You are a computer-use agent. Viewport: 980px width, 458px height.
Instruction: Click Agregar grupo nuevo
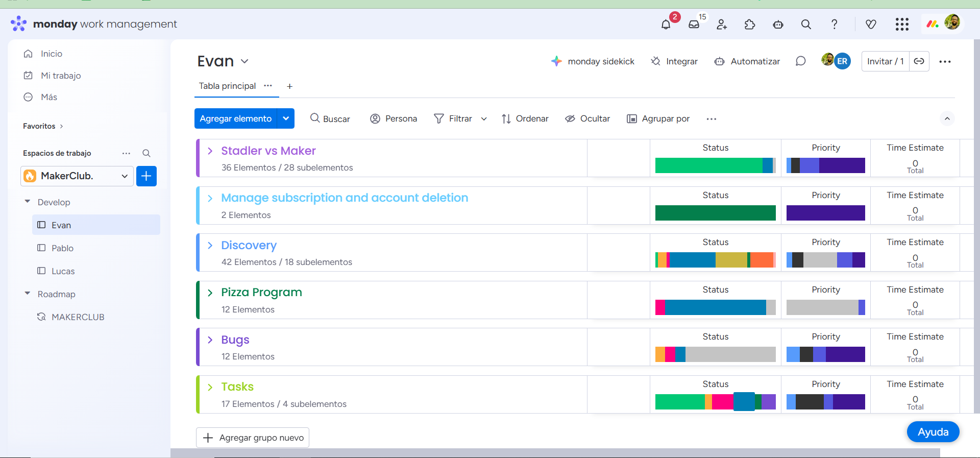253,438
